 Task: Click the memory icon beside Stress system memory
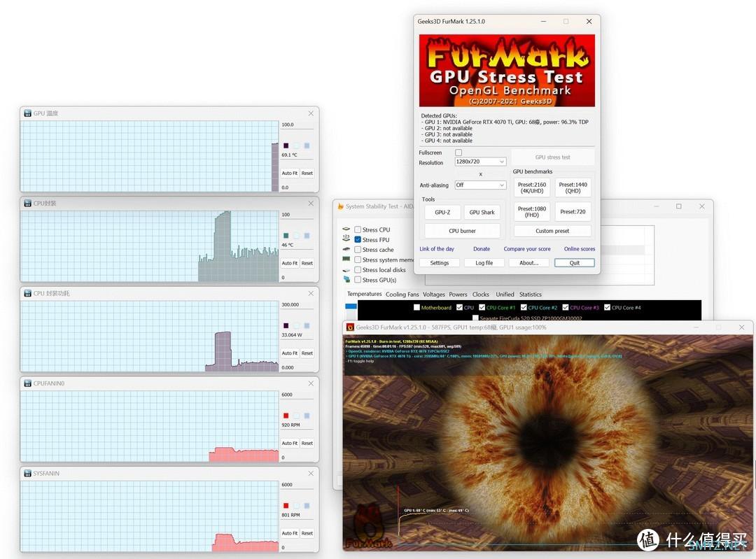[346, 260]
